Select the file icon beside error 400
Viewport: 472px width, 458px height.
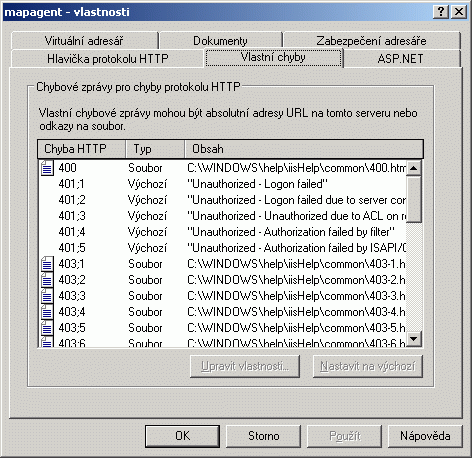click(x=47, y=168)
